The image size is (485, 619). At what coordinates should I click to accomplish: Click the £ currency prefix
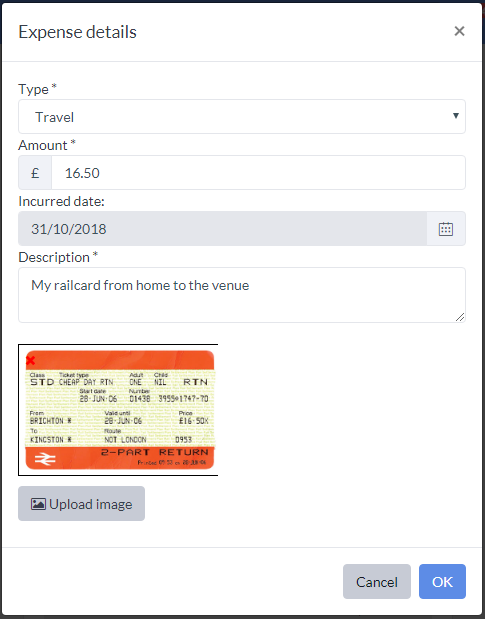[35, 173]
